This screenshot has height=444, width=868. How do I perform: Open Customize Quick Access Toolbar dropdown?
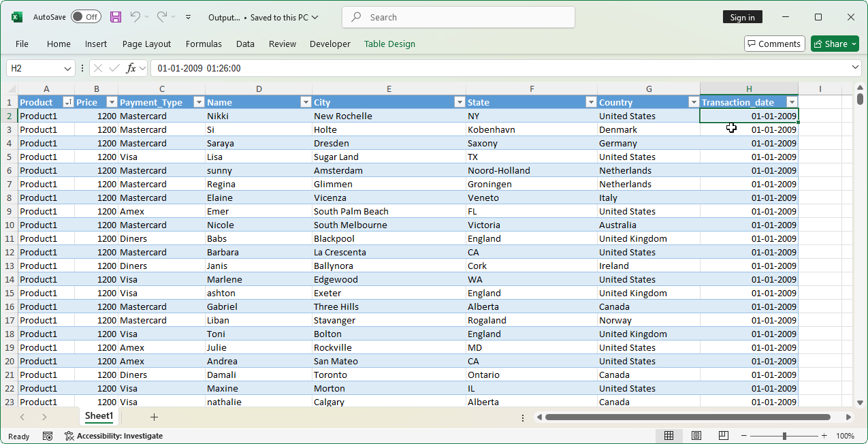click(189, 17)
